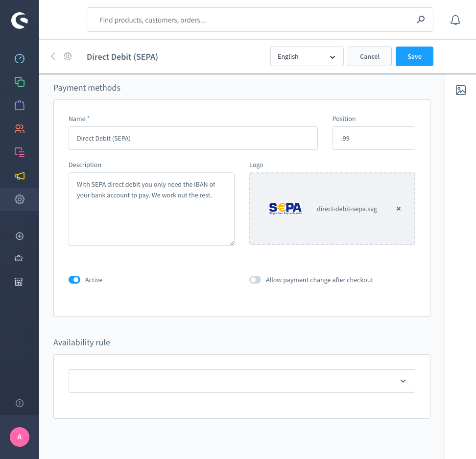Click the Position field showing -99
The width and height of the screenshot is (476, 459).
point(374,138)
